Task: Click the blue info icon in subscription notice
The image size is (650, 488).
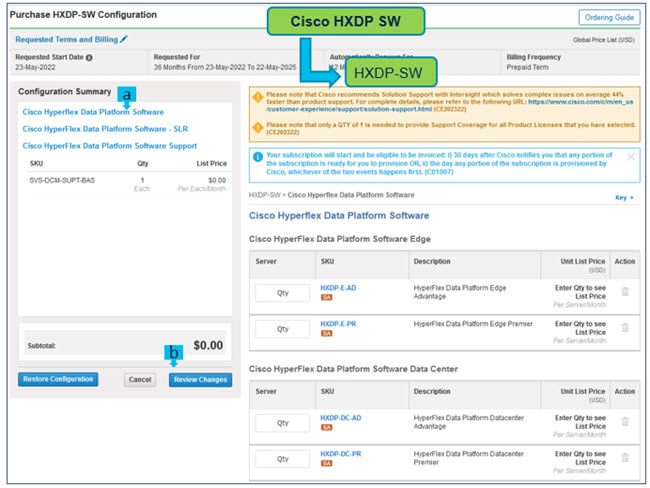Action: (258, 156)
